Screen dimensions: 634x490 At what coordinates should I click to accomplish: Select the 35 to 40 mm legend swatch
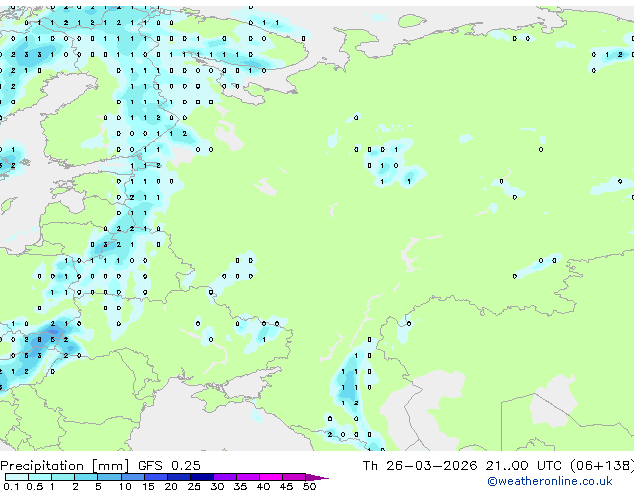(248, 477)
